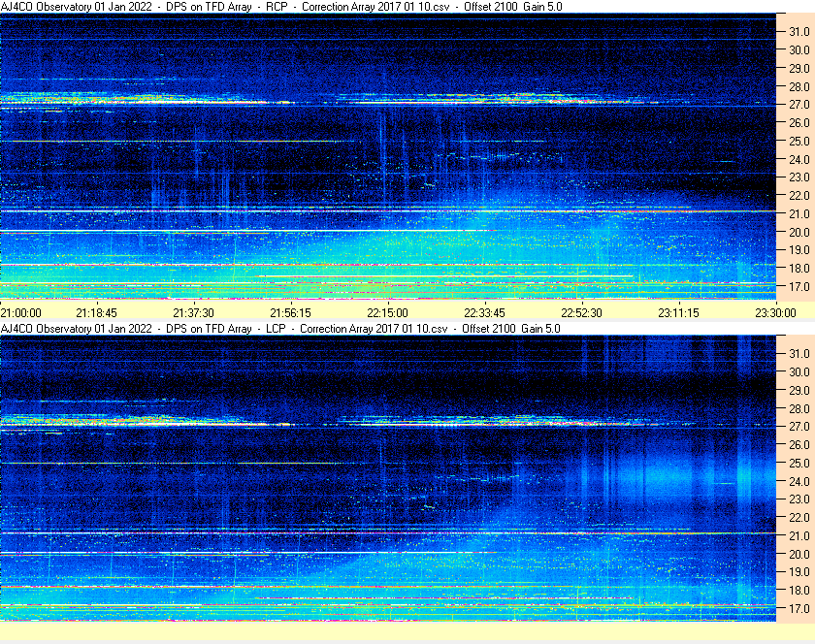Image resolution: width=815 pixels, height=644 pixels.
Task: Click the 17.0 frequency label on LCP plot
Action: pyautogui.click(x=799, y=609)
